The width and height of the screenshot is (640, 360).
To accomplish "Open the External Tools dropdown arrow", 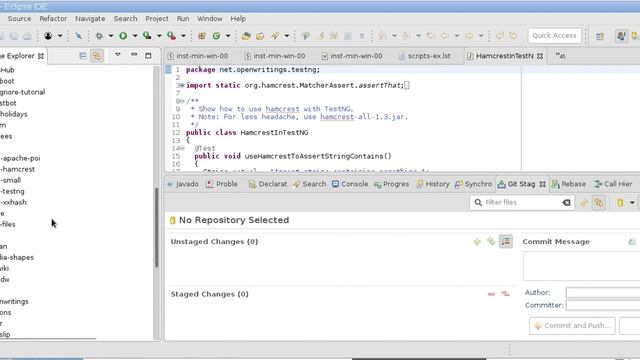I will click(183, 36).
